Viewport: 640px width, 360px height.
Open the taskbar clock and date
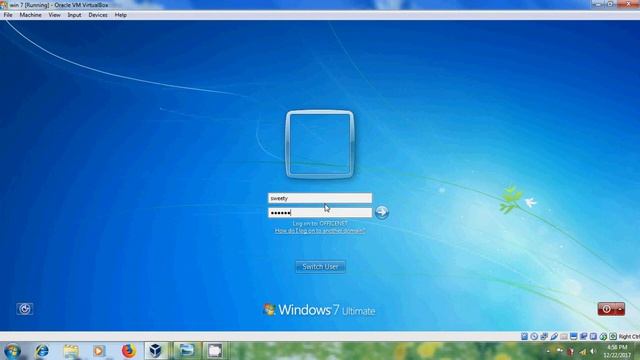[x=617, y=351]
